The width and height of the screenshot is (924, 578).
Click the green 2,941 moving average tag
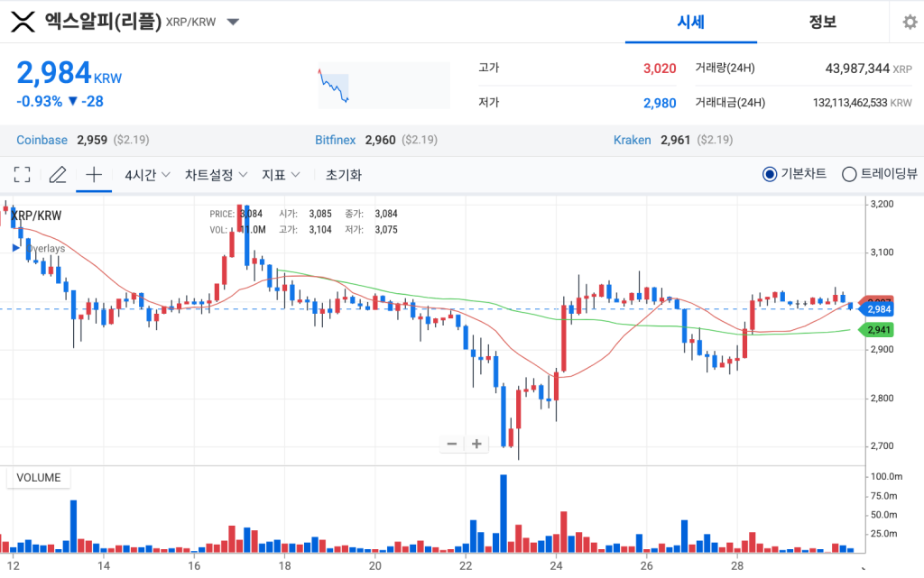coord(877,330)
